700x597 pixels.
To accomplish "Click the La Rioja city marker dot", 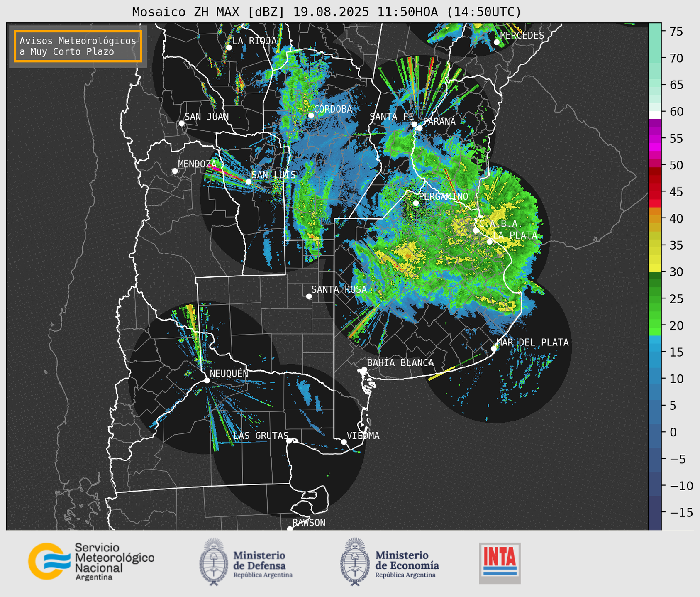I will [x=229, y=48].
